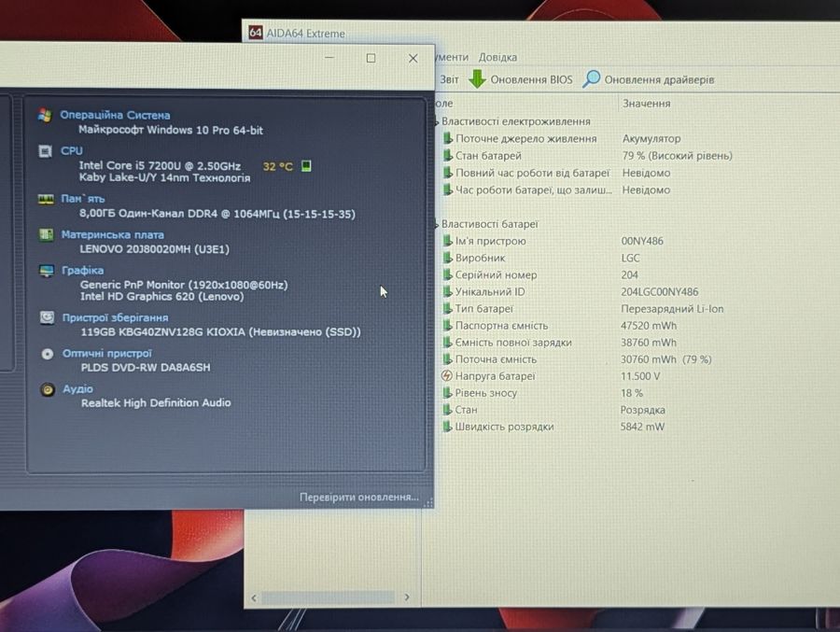This screenshot has width=840, height=632.
Task: Select the 00NY486 device name value
Action: pos(642,241)
